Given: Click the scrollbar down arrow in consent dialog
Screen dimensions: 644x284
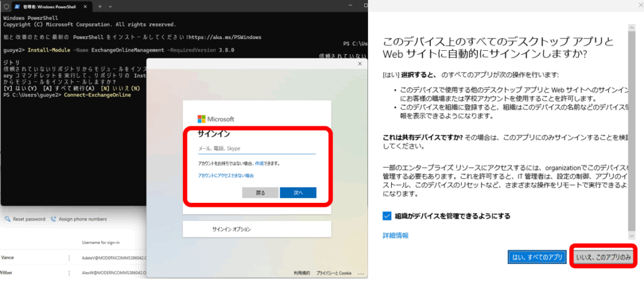Looking at the screenshot, I should point(632,235).
